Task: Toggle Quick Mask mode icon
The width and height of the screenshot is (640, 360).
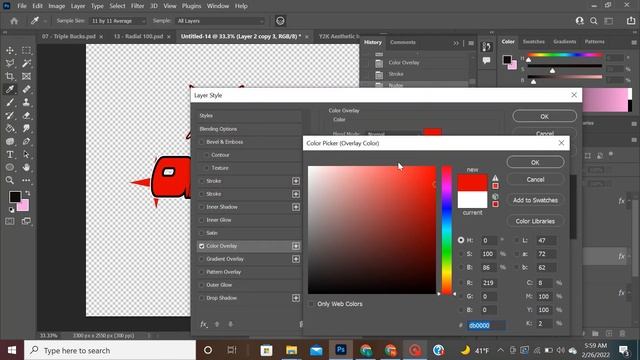Action: tap(10, 221)
